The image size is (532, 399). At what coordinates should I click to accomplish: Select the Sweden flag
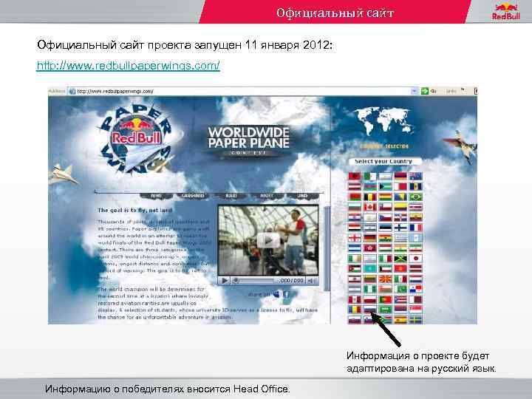(415, 320)
